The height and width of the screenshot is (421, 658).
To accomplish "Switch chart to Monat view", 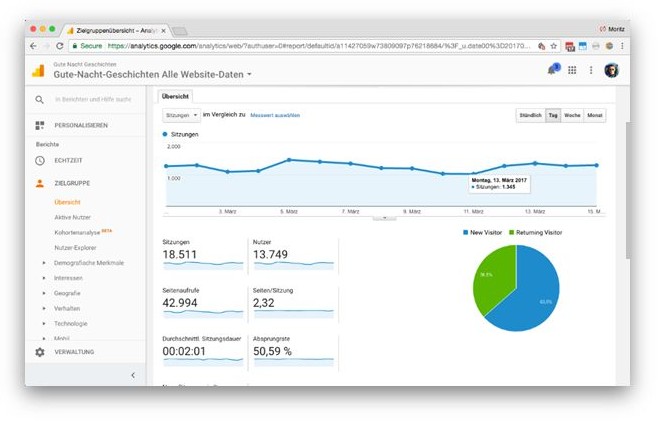I will click(x=595, y=116).
